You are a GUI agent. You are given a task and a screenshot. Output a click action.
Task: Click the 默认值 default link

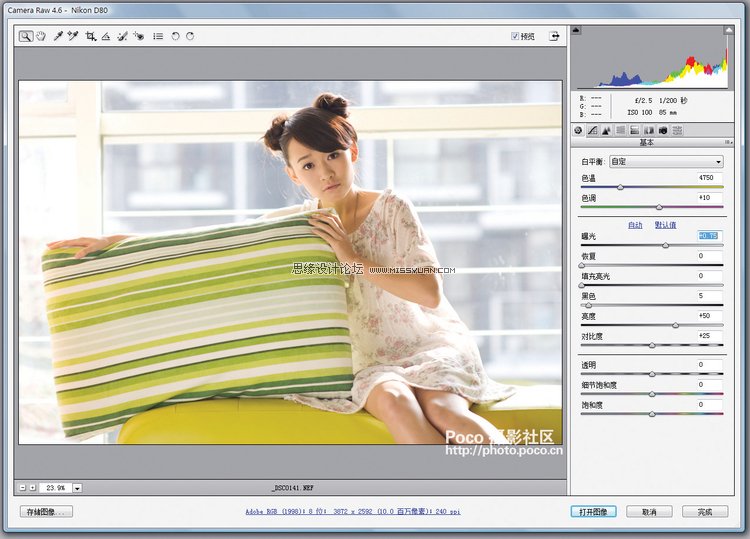point(665,225)
